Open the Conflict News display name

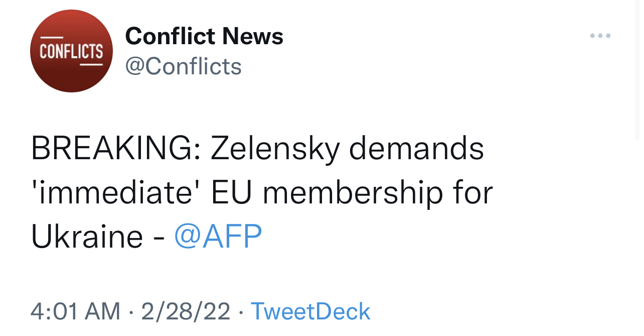(204, 36)
